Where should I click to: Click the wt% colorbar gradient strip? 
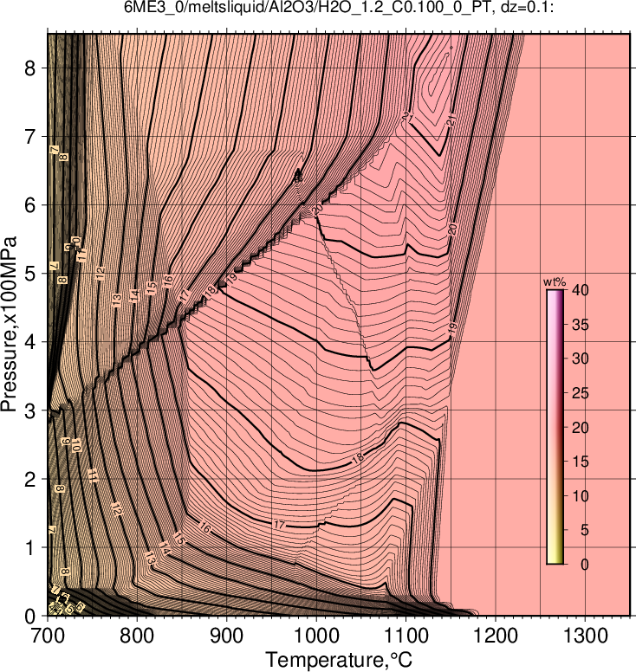[x=555, y=427]
